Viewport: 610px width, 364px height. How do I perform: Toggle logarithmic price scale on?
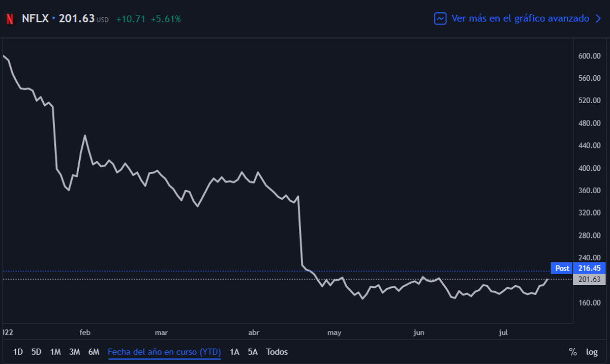[591, 351]
